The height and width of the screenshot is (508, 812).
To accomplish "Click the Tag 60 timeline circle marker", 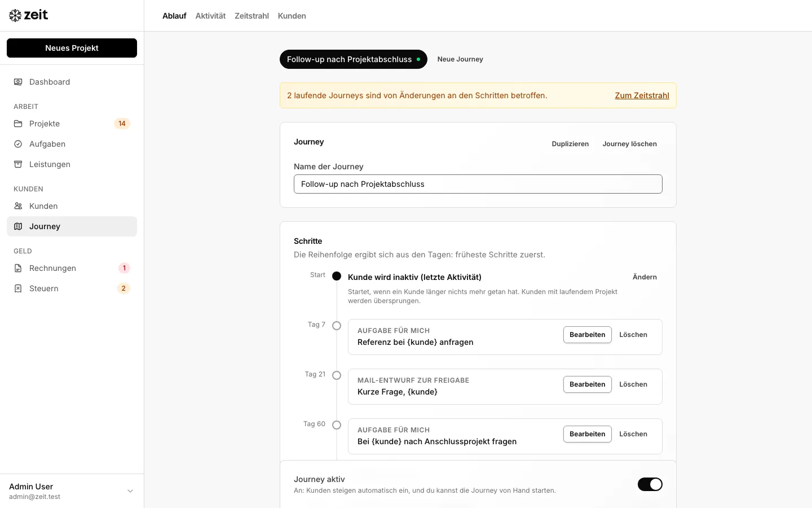I will pos(337,425).
